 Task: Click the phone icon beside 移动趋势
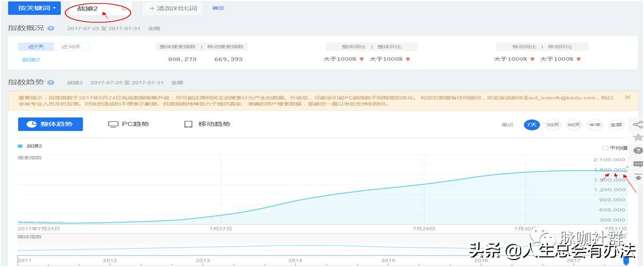pyautogui.click(x=188, y=124)
